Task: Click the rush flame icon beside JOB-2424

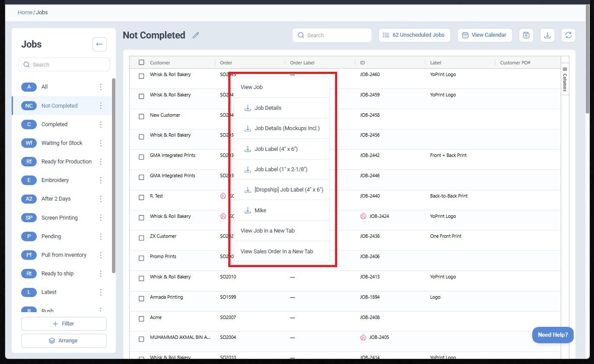Action: pyautogui.click(x=363, y=216)
